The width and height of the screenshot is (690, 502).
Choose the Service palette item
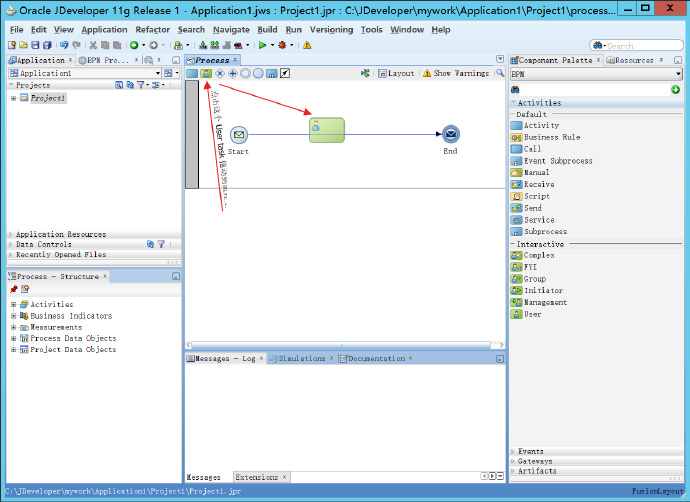click(x=532, y=220)
